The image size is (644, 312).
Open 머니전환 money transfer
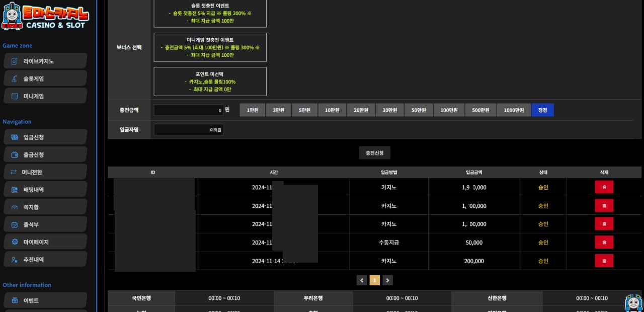click(45, 172)
